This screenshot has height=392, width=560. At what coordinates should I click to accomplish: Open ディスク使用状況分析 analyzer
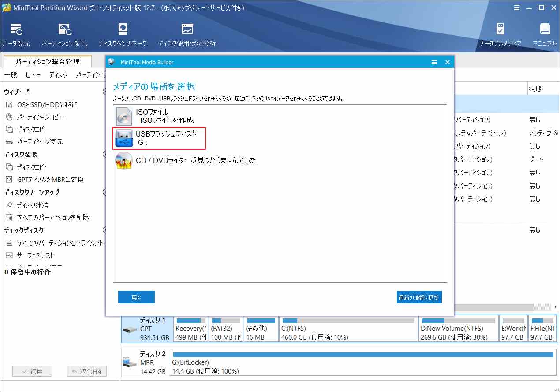point(187,35)
